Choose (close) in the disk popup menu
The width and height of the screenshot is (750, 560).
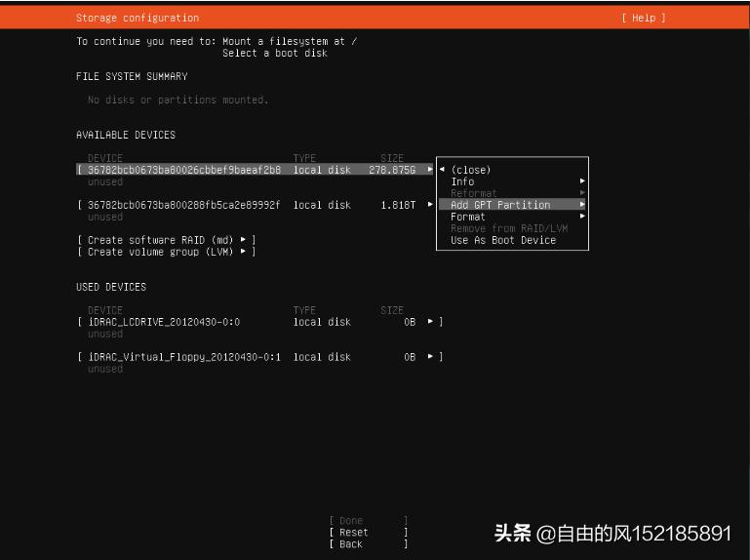coord(471,170)
